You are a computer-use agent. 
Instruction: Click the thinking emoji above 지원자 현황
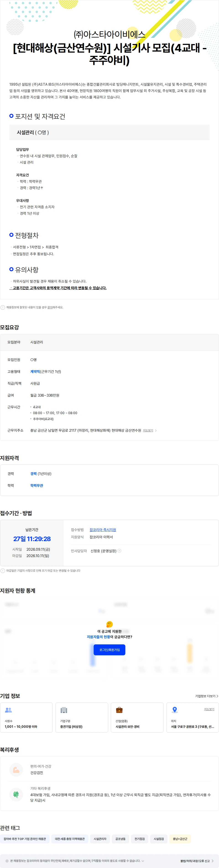point(109,624)
